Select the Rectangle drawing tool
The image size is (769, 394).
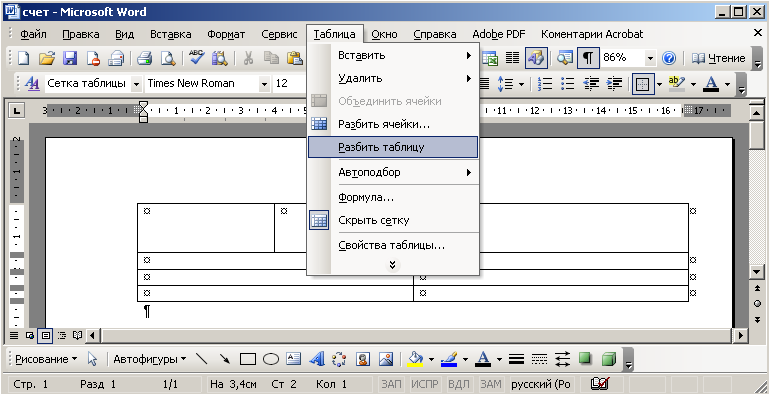click(248, 359)
